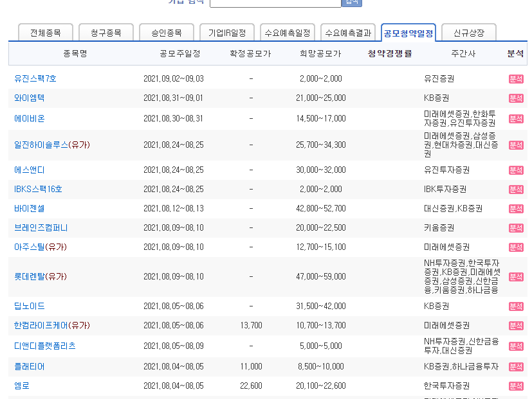Click 한국투자증권 underwriter cell
The image size is (532, 399).
pos(447,386)
